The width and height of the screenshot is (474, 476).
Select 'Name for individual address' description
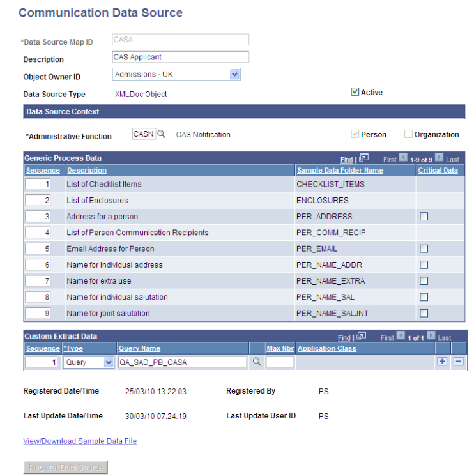coord(115,265)
